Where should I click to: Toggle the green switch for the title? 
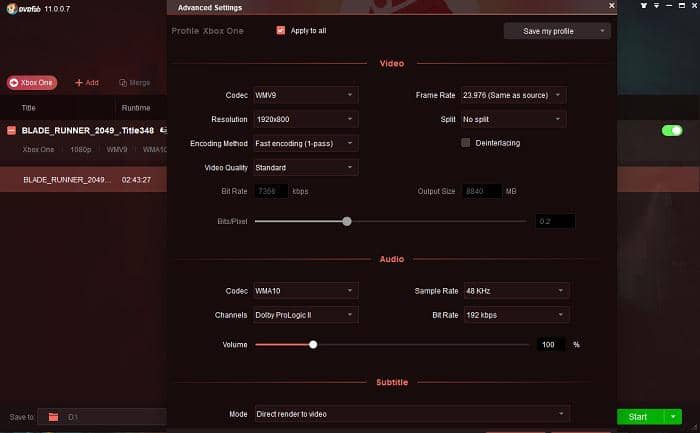(672, 130)
